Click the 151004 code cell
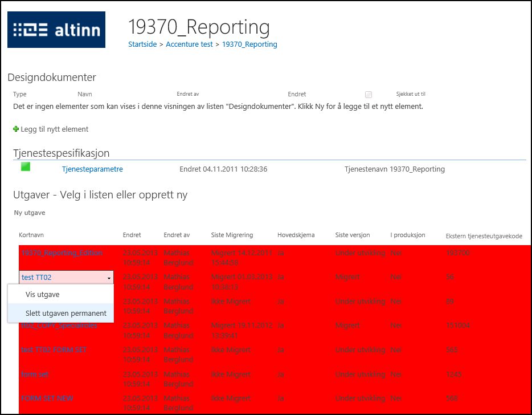This screenshot has width=532, height=415. tap(458, 326)
